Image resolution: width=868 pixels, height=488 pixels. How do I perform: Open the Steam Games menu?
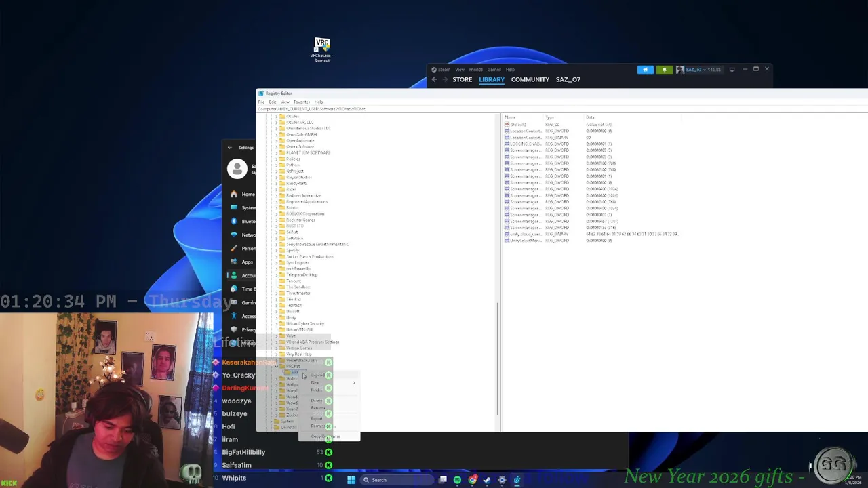494,69
